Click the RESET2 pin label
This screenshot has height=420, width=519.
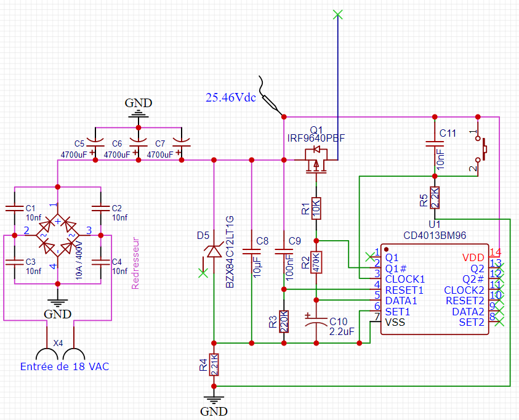[465, 301]
